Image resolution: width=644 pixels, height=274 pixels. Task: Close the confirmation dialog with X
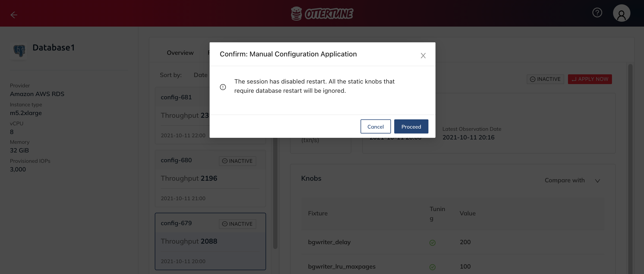click(423, 56)
